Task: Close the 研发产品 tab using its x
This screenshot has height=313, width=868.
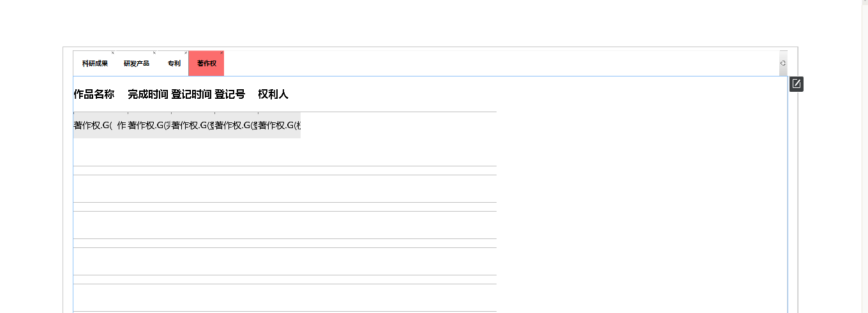Action: [x=154, y=53]
